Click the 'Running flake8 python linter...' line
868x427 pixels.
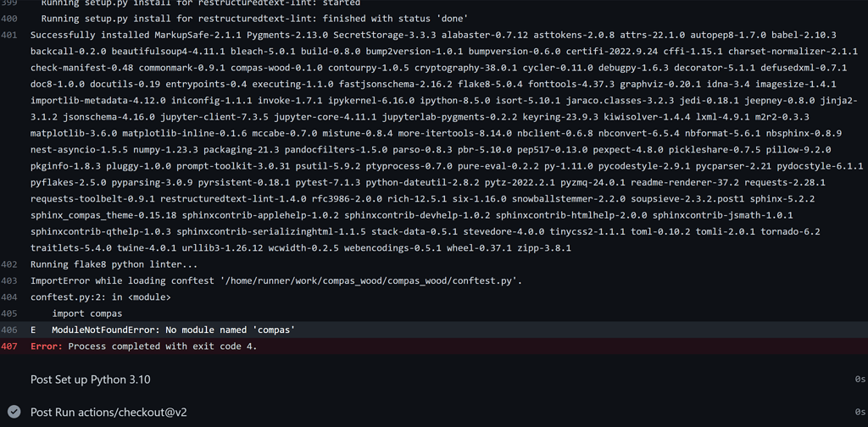(114, 264)
